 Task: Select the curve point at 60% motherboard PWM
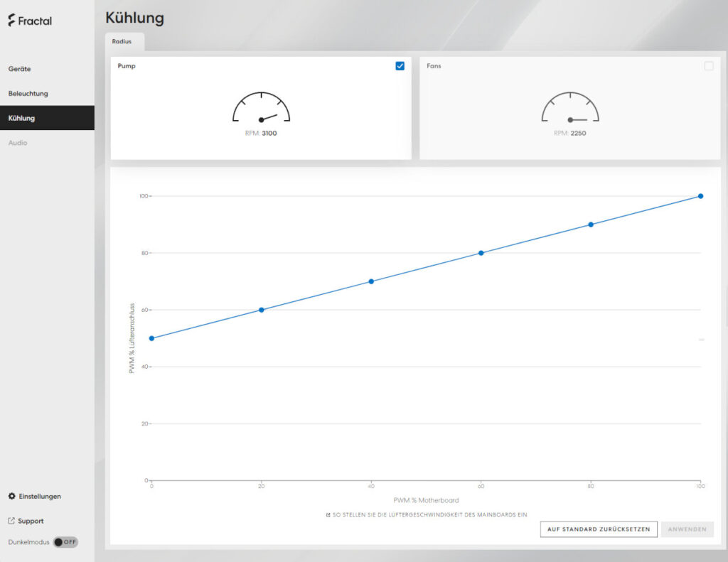click(x=481, y=253)
